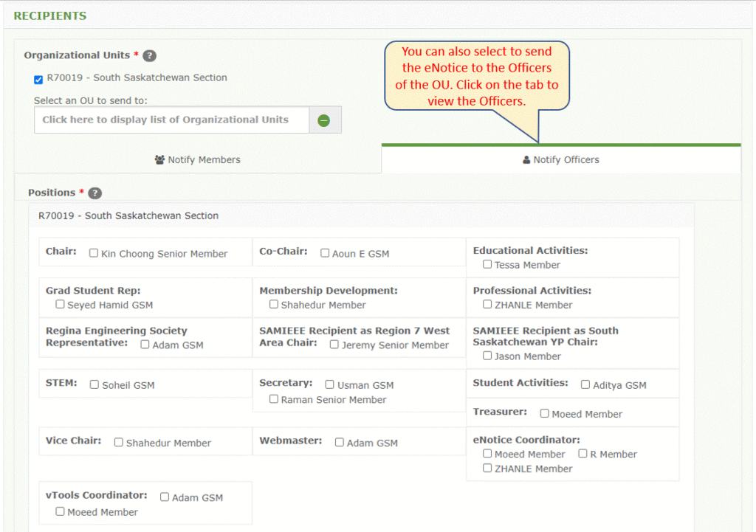Viewport: 756px width, 532px height.
Task: Select Moeed Member under vTools Coordinator
Action: [60, 511]
